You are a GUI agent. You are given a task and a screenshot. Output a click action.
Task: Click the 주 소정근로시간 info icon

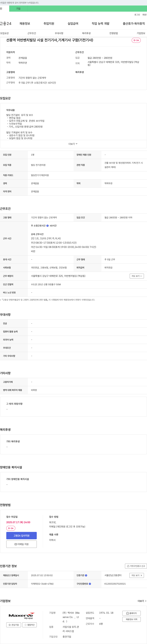click(x=47, y=226)
